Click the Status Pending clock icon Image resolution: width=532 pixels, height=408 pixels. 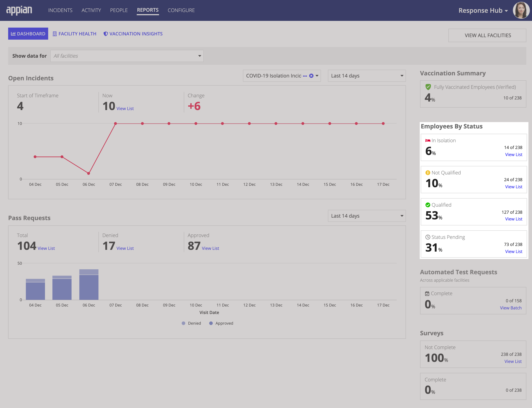tap(428, 237)
